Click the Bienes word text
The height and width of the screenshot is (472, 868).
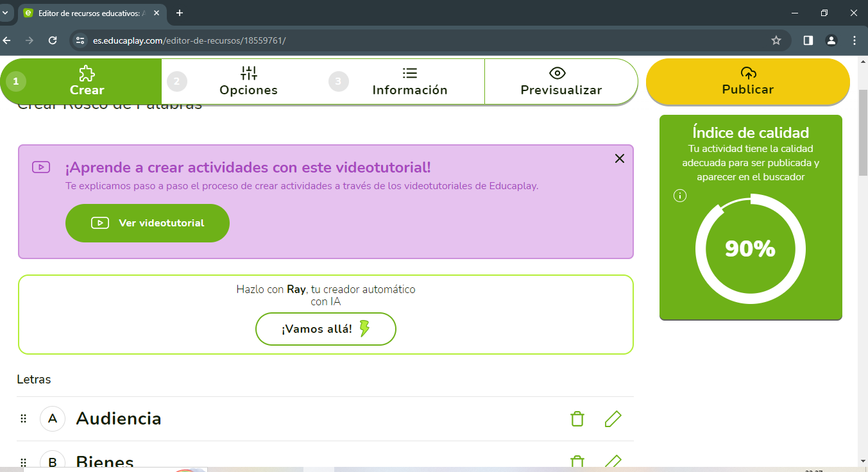click(105, 462)
